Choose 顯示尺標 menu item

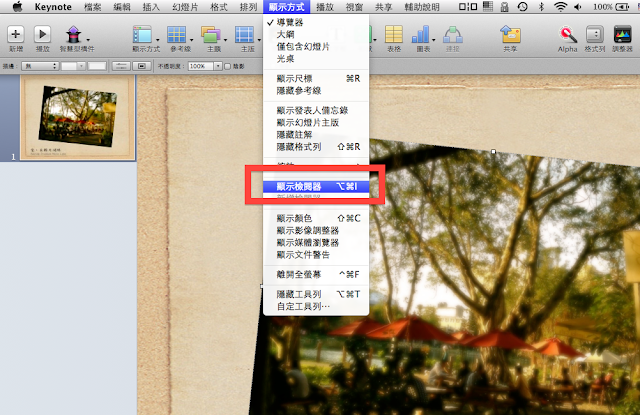click(x=316, y=78)
